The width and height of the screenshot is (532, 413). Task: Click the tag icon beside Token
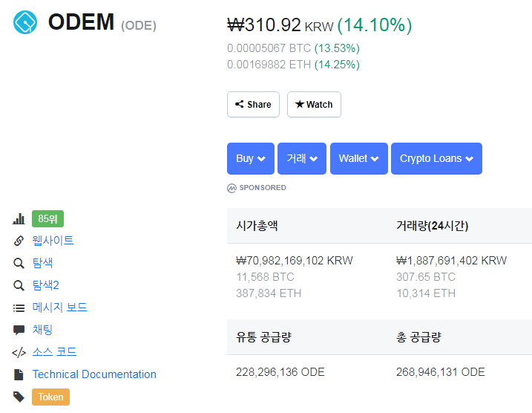pyautogui.click(x=19, y=397)
